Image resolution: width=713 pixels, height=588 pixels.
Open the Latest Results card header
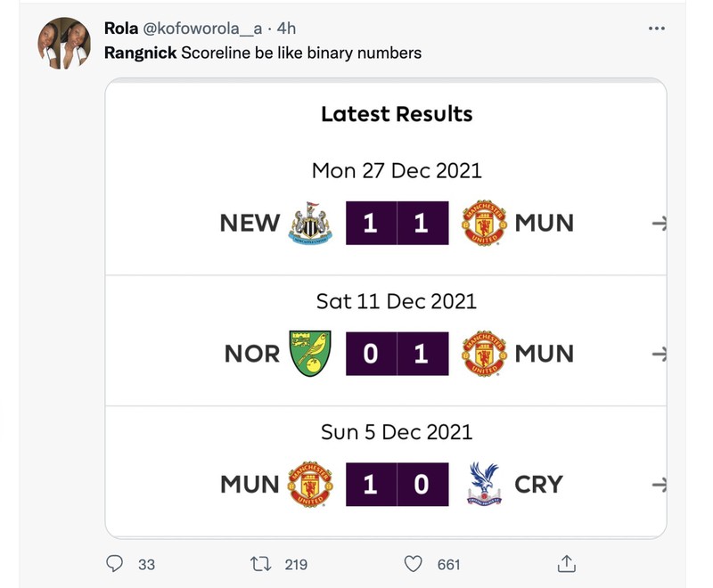click(x=397, y=114)
